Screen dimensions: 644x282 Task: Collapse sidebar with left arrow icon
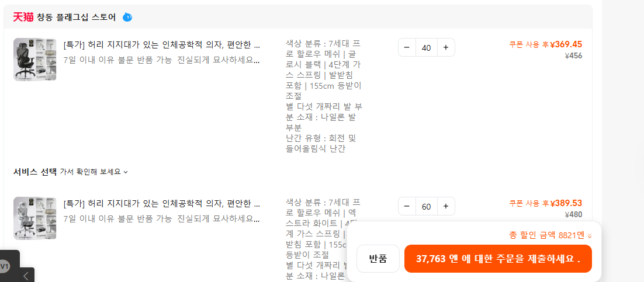(x=26, y=276)
